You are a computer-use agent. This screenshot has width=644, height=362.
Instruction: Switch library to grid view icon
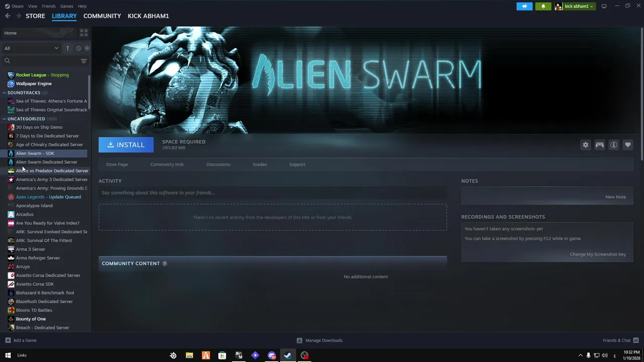(x=84, y=33)
